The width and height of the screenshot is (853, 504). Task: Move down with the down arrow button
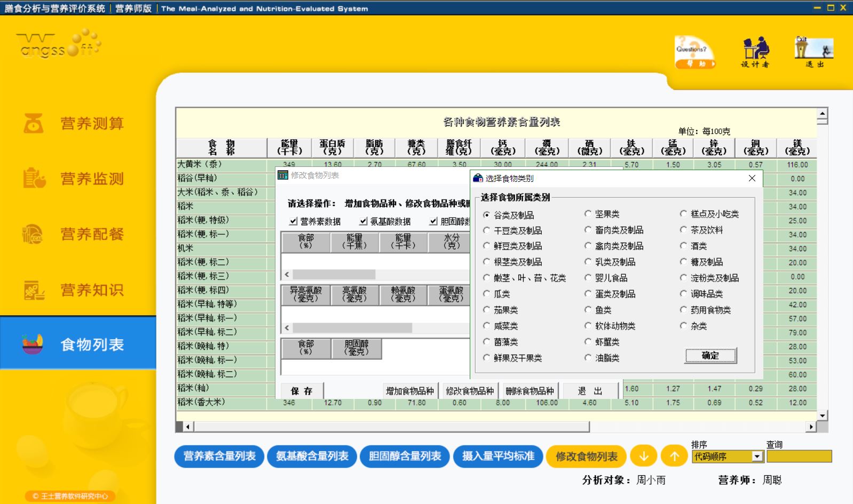point(644,456)
